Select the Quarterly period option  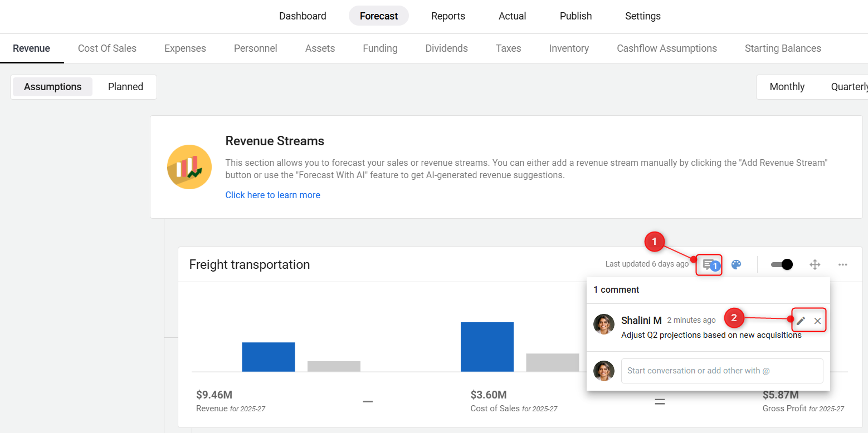click(x=849, y=87)
